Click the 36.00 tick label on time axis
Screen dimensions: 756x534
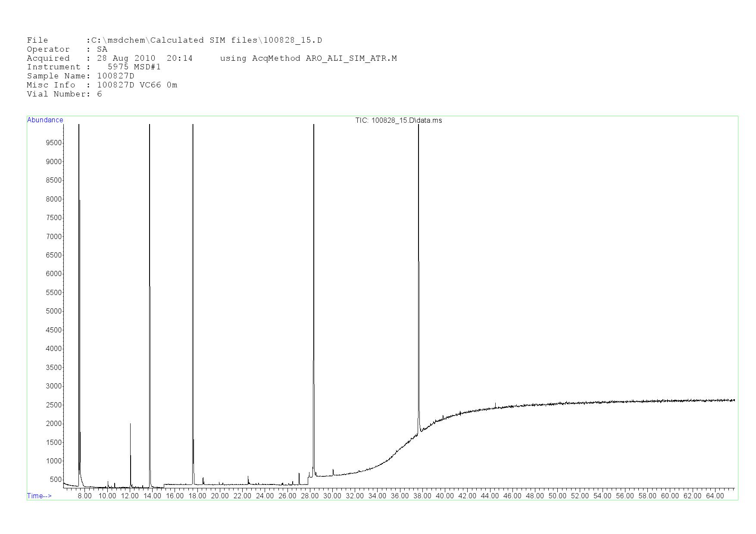400,496
